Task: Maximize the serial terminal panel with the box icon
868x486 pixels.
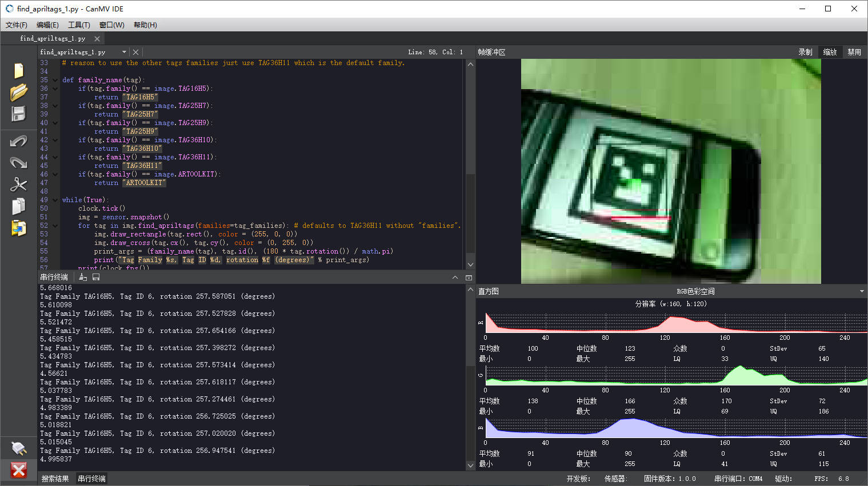Action: point(469,278)
